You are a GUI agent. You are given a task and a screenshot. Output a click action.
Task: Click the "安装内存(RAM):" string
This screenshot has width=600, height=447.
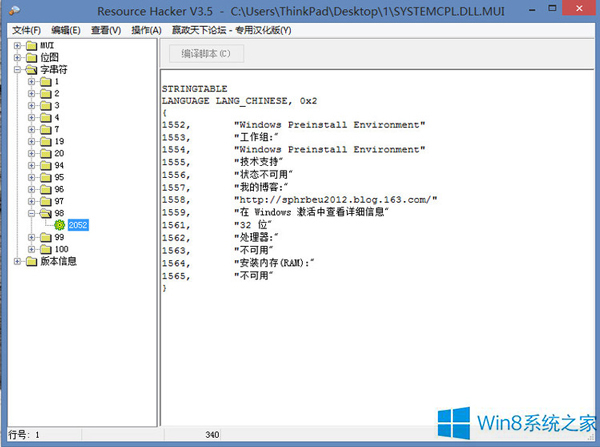(274, 263)
